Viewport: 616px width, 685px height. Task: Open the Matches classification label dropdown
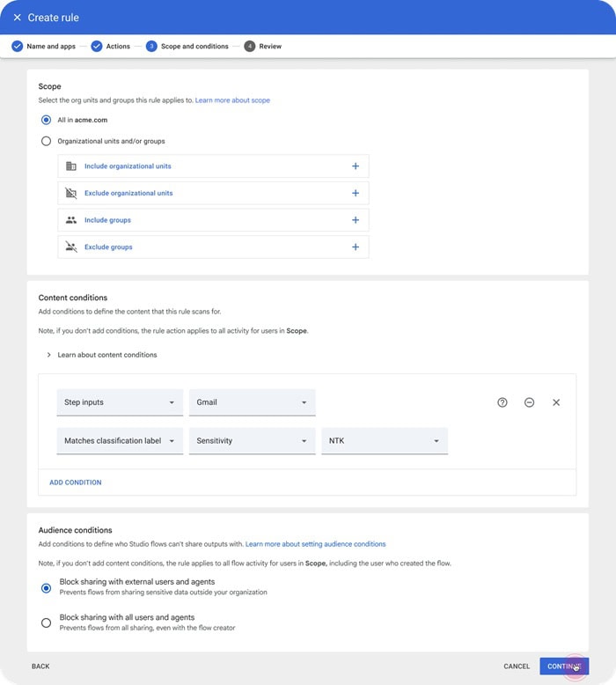120,441
